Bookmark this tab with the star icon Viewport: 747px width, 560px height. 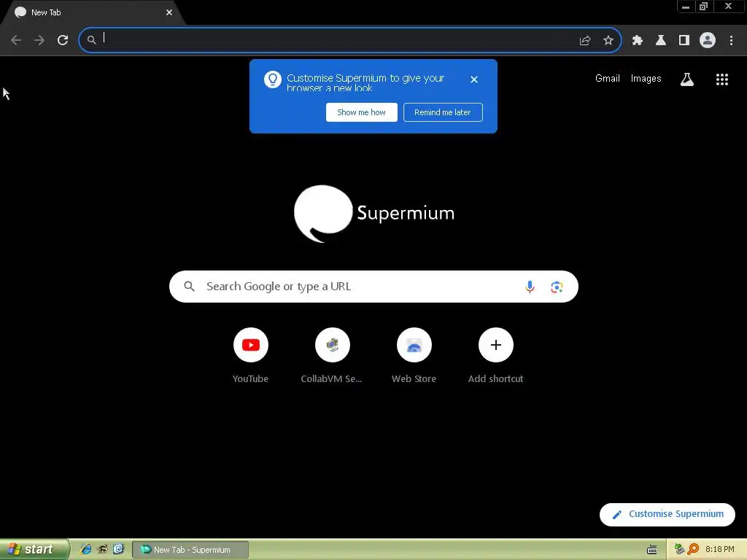pyautogui.click(x=608, y=41)
